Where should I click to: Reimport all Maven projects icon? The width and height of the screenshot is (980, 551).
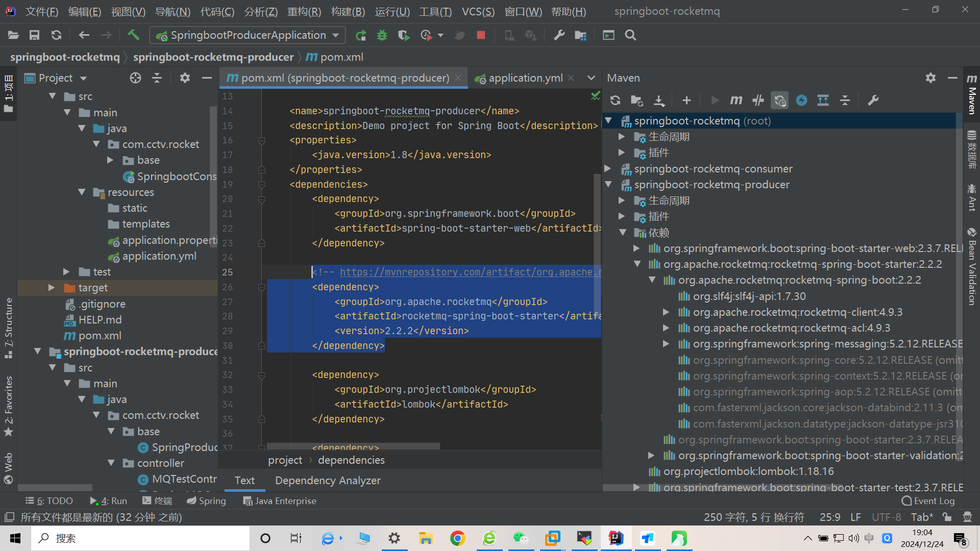coord(615,101)
